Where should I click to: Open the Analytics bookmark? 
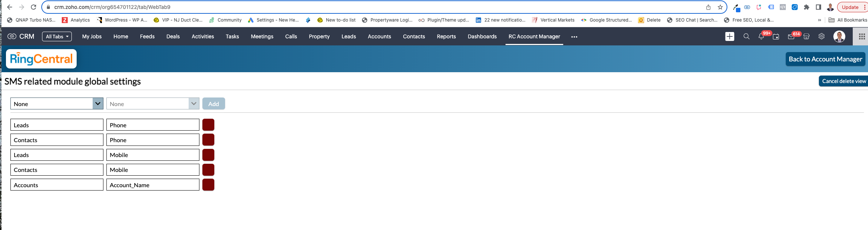tap(76, 20)
